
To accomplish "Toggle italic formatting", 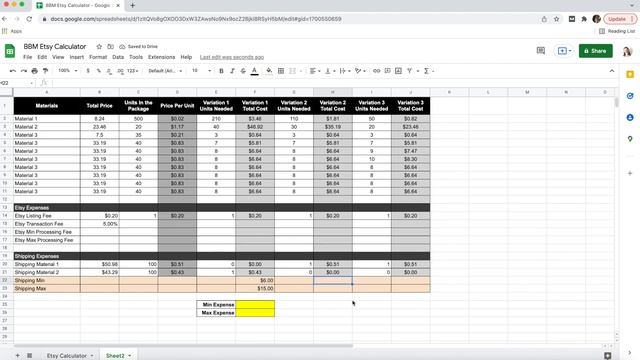I will pos(232,71).
